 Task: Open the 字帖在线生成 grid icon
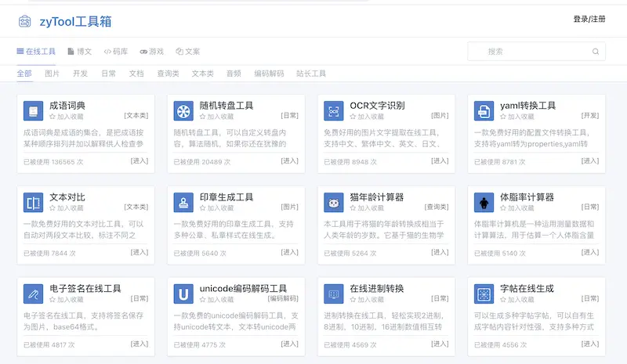click(x=484, y=294)
